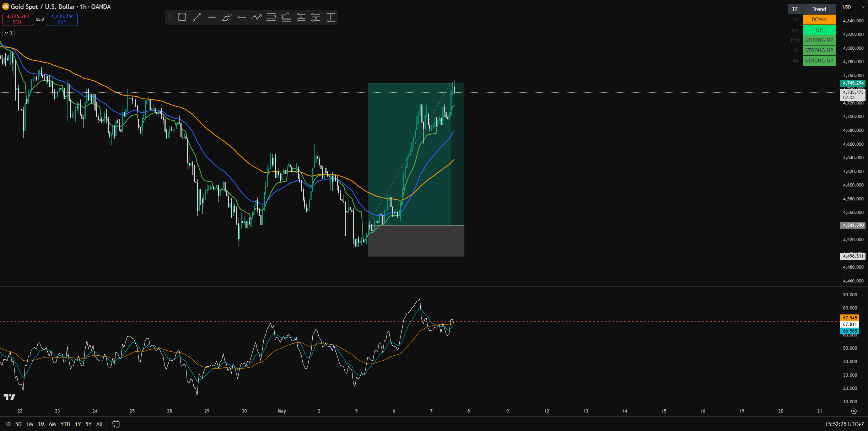This screenshot has height=431, width=868.
Task: Click date 28 on the time axis
Action: tap(169, 411)
